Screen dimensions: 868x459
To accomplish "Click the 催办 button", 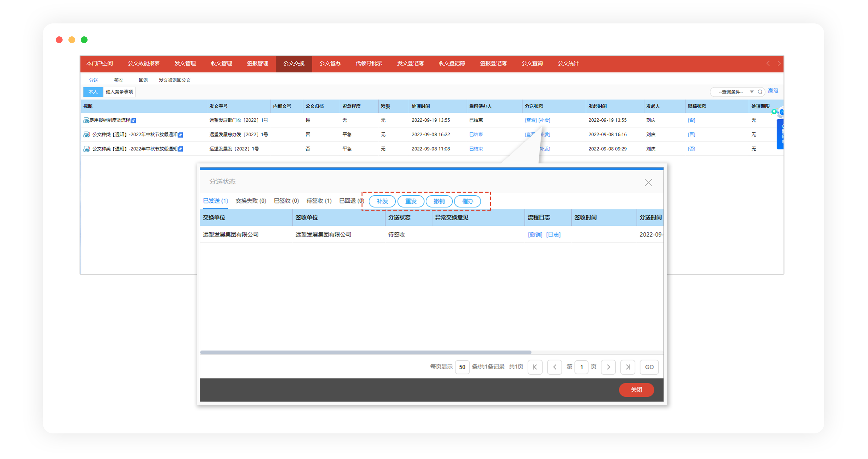I will pyautogui.click(x=467, y=201).
